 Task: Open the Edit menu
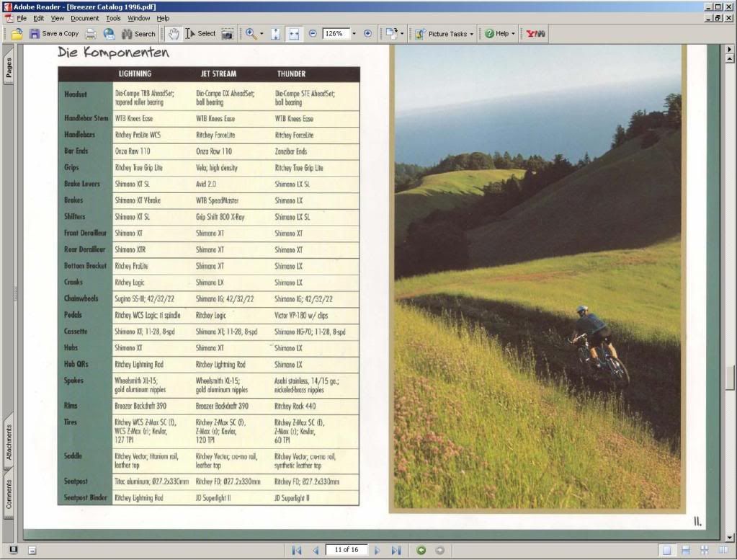click(x=38, y=18)
